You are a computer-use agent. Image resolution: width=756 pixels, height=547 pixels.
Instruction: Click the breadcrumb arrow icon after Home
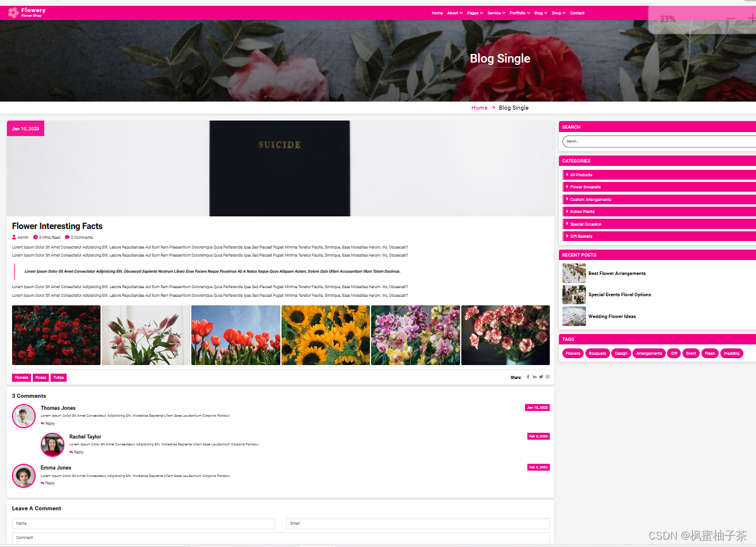[x=493, y=107]
